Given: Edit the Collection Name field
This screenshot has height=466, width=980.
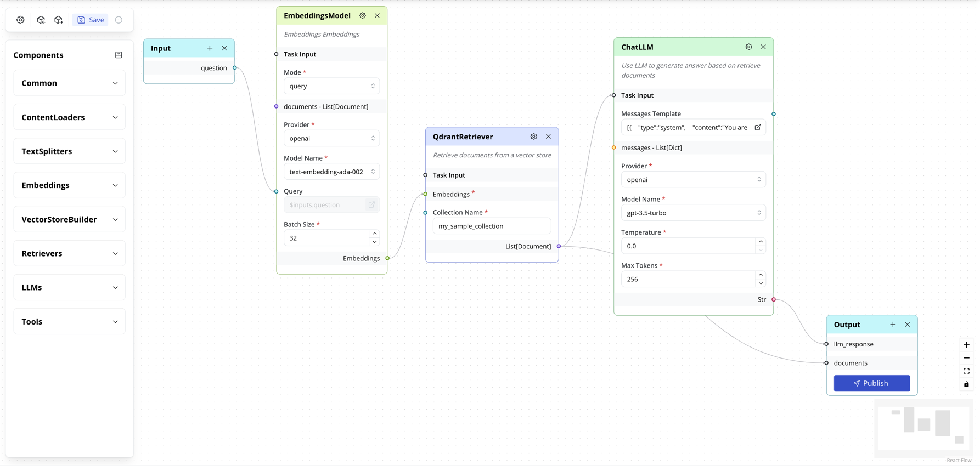Looking at the screenshot, I should pos(492,226).
